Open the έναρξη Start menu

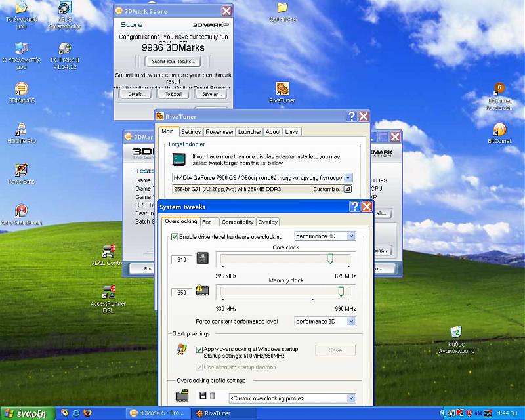[x=28, y=413]
